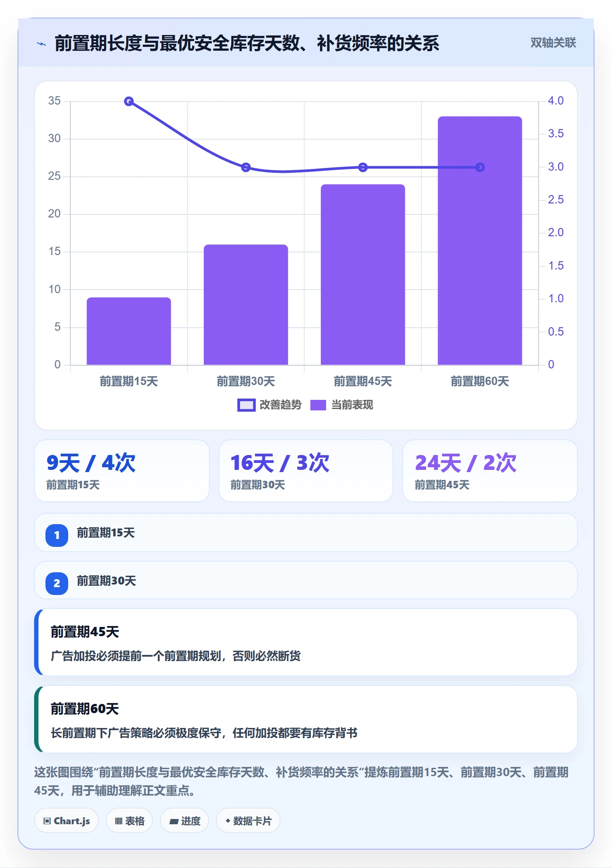Click the 数据卡片 tag chip

tap(248, 821)
